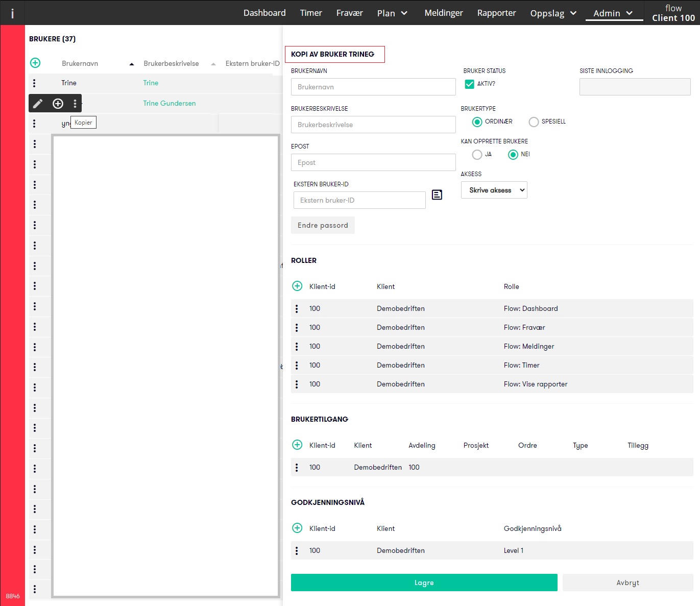This screenshot has width=700, height=606.
Task: Open row menu for Flow: Vise rapporter role
Action: click(x=297, y=384)
